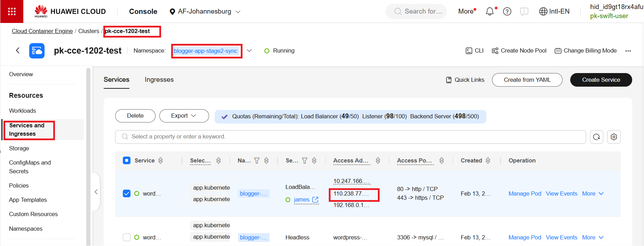
Task: Filter the Namespace column
Action: [x=257, y=160]
